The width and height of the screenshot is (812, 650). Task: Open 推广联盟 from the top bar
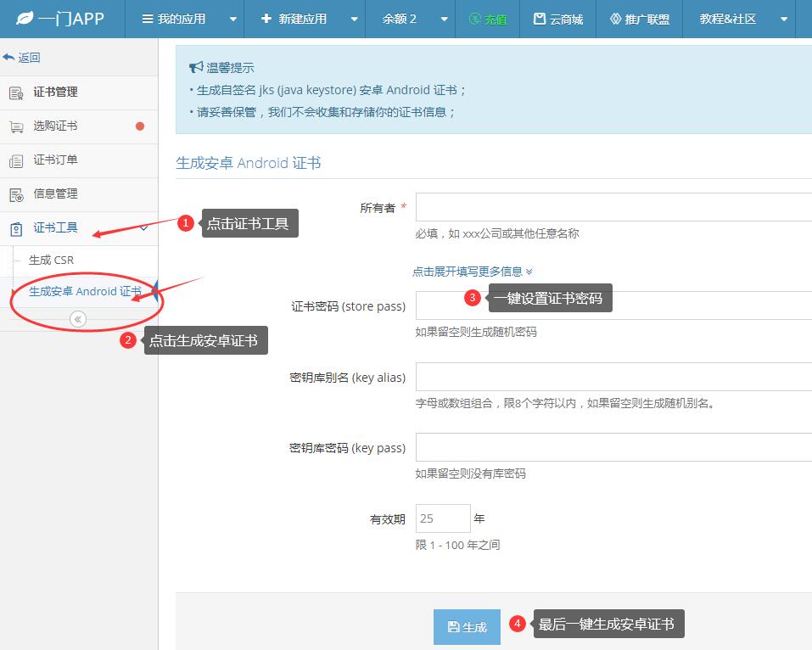[640, 20]
